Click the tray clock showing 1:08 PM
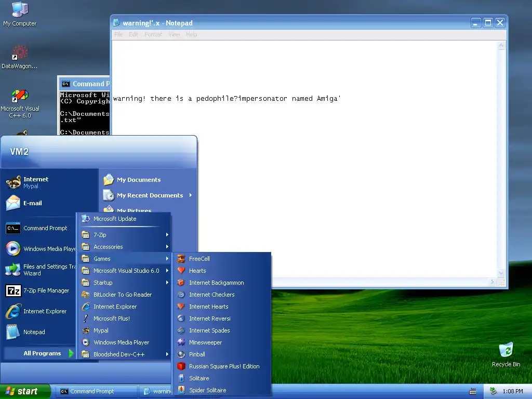 [x=512, y=391]
